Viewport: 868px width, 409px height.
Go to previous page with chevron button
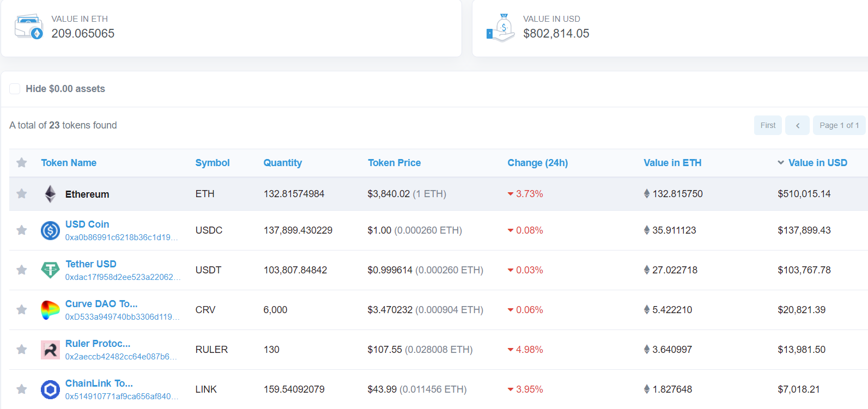[x=797, y=125]
